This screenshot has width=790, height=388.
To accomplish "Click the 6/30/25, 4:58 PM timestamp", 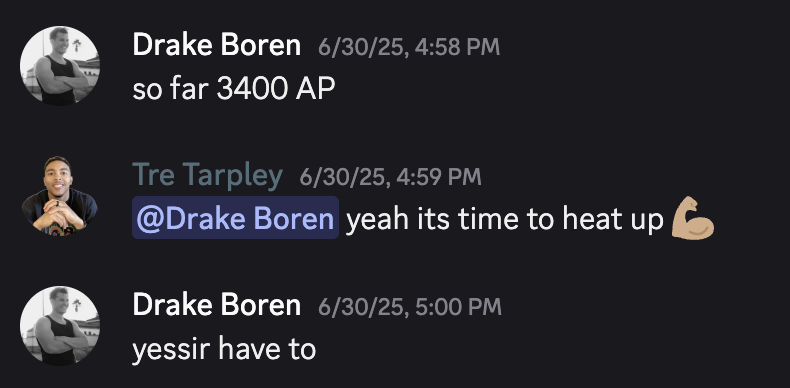I will [x=409, y=47].
